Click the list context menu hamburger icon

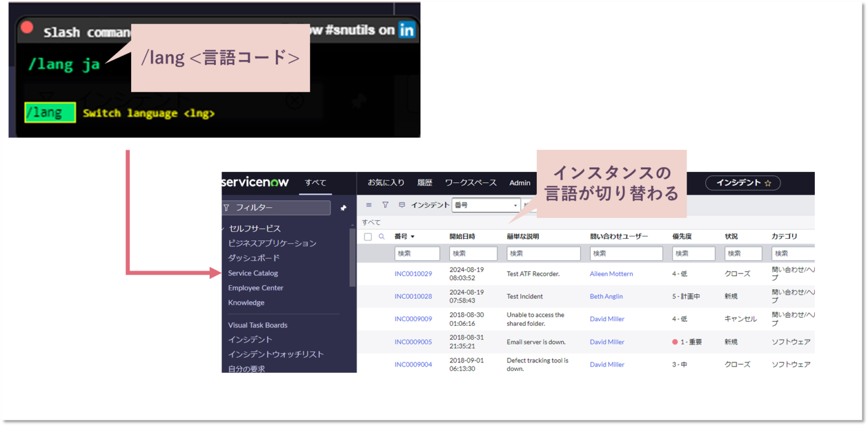tap(368, 205)
